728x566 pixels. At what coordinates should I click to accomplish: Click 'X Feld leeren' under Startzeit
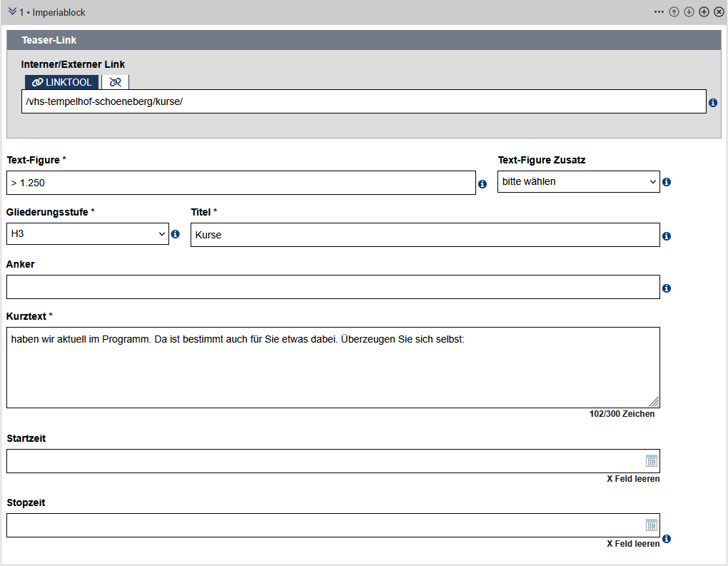(x=633, y=479)
